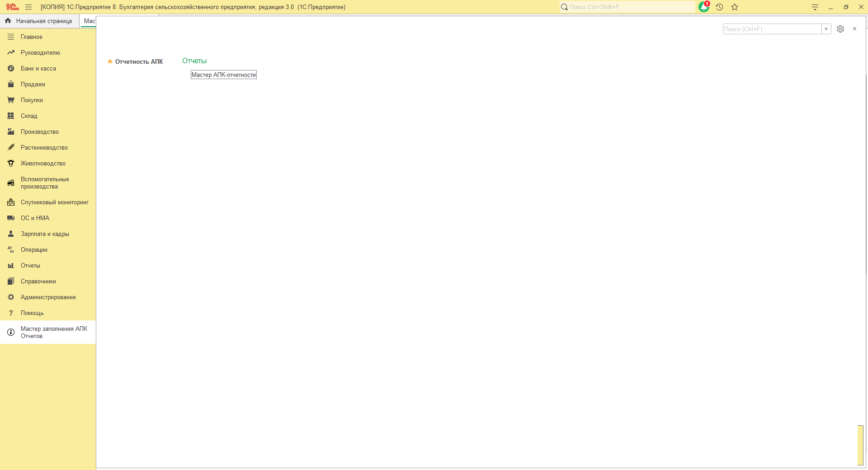Open the Справочники section
This screenshot has width=868, height=470.
pos(48,282)
